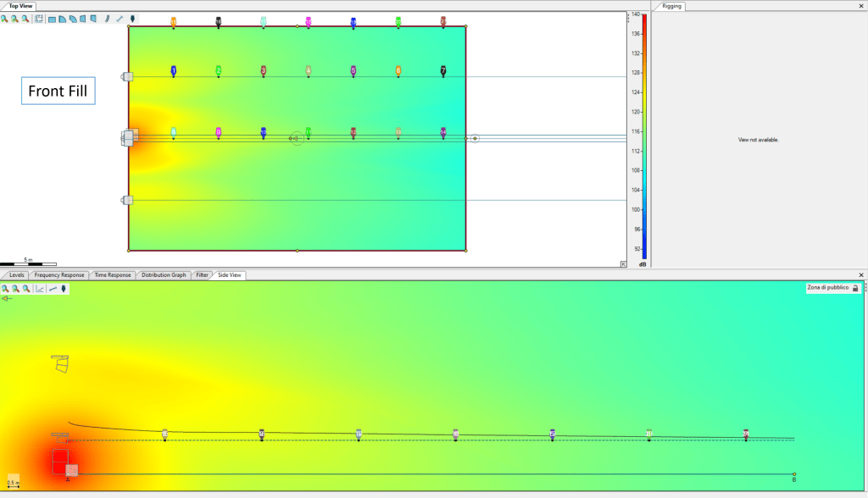The image size is (868, 498).
Task: Click the small corner box below the Top View map
Action: click(x=624, y=264)
